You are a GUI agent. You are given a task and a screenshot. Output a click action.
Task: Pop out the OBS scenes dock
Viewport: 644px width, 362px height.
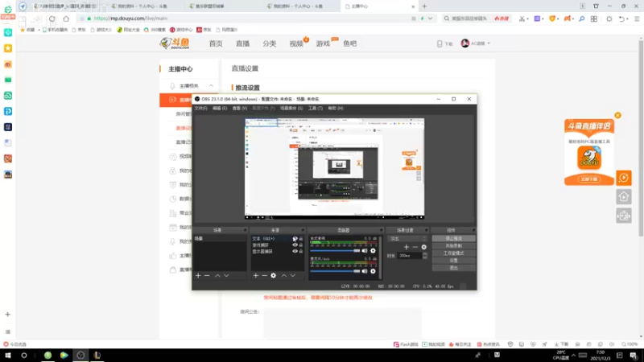(x=246, y=230)
